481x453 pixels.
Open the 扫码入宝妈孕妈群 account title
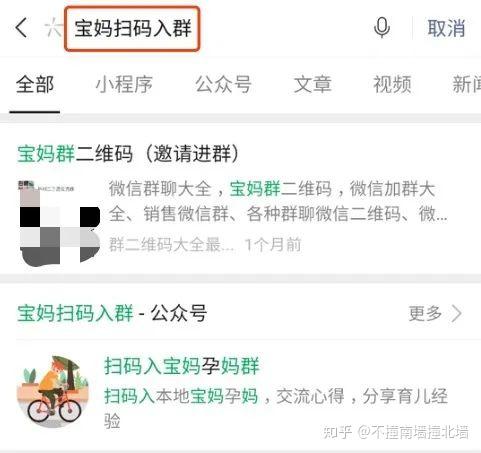tap(182, 366)
